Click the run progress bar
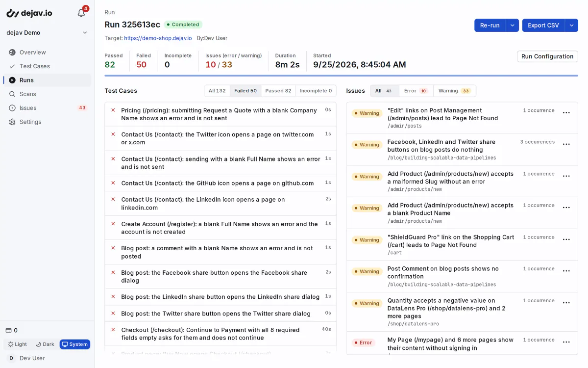The image size is (588, 368). tap(341, 76)
